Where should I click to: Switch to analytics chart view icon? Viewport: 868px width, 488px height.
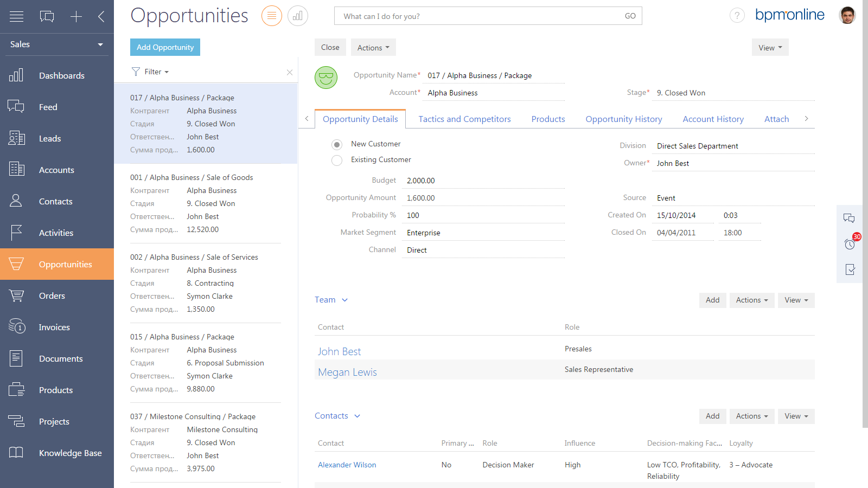click(298, 16)
